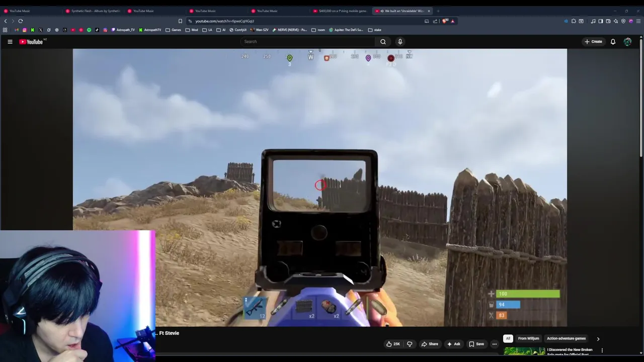Open the Spotify bookmark icon
The image size is (644, 362).
click(x=89, y=30)
